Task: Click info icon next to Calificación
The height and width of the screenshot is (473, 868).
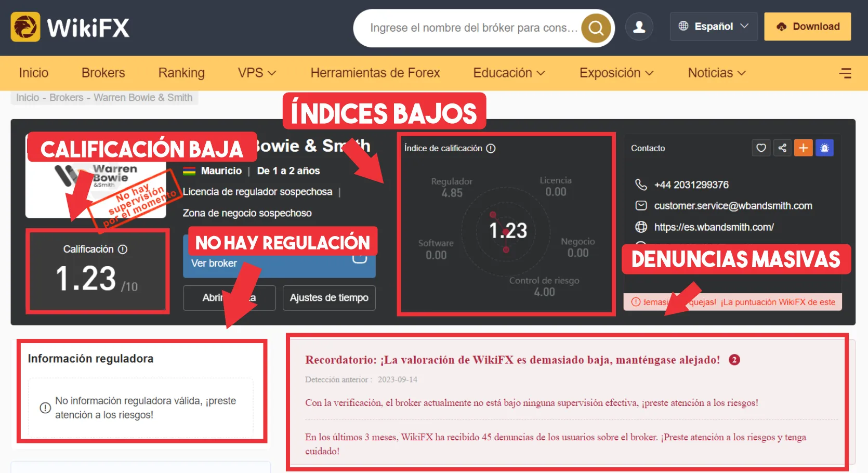Action: [x=123, y=249]
